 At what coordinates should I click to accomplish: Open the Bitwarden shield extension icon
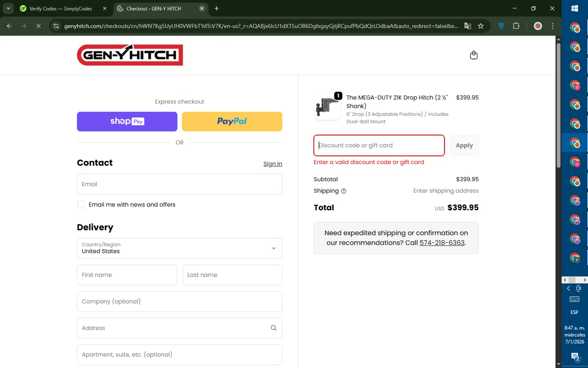tap(501, 26)
